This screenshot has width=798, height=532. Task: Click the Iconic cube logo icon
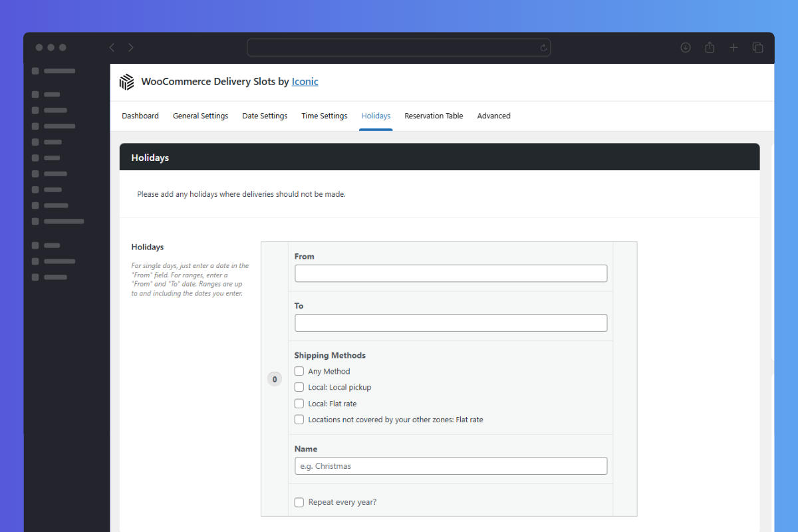(126, 81)
